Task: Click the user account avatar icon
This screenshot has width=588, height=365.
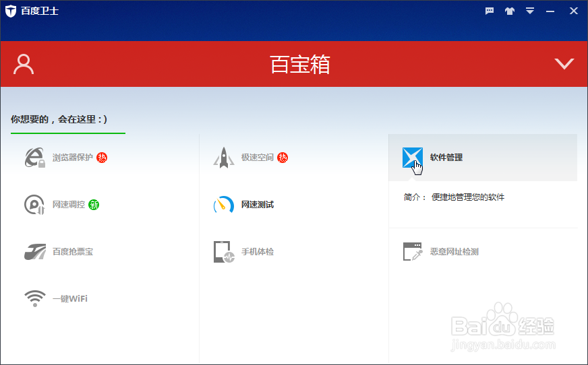Action: [24, 65]
